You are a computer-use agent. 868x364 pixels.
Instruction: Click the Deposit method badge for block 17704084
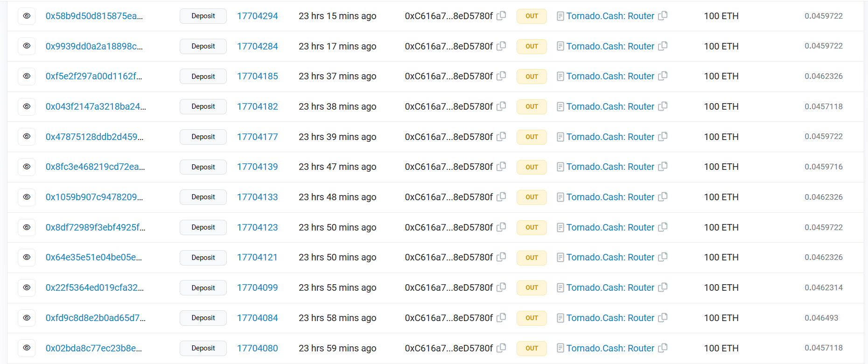click(203, 318)
